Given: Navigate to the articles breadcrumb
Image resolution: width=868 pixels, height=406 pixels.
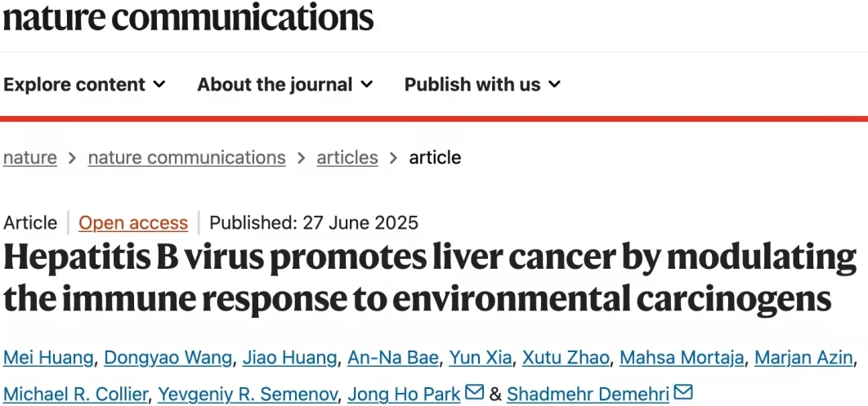Looking at the screenshot, I should pos(347,158).
